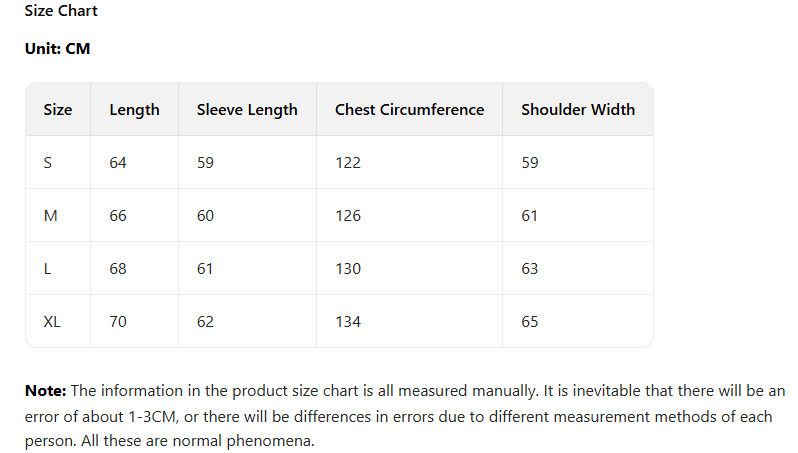Select the XL size row label

coord(52,322)
